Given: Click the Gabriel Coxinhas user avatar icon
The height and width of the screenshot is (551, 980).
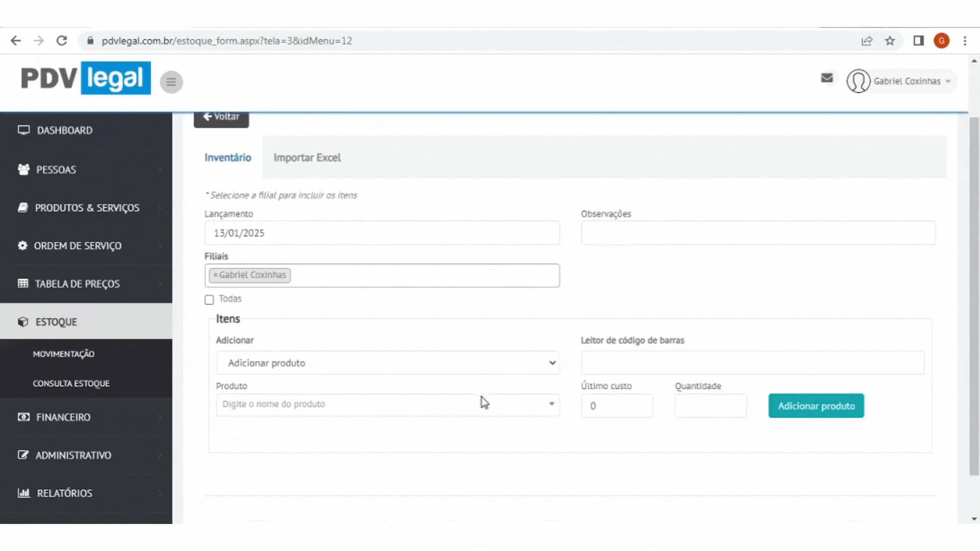Looking at the screenshot, I should pos(858,81).
